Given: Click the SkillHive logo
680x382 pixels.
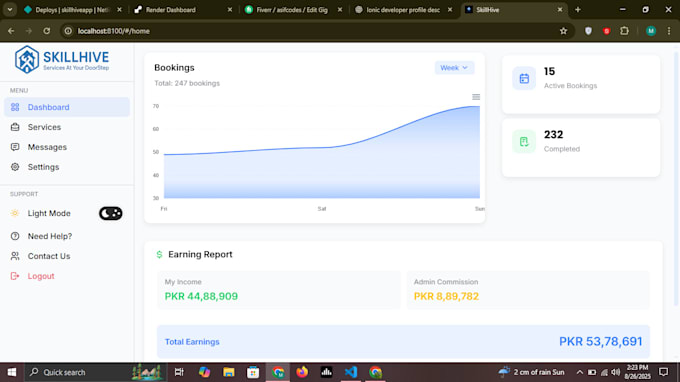Looking at the screenshot, I should coord(62,59).
